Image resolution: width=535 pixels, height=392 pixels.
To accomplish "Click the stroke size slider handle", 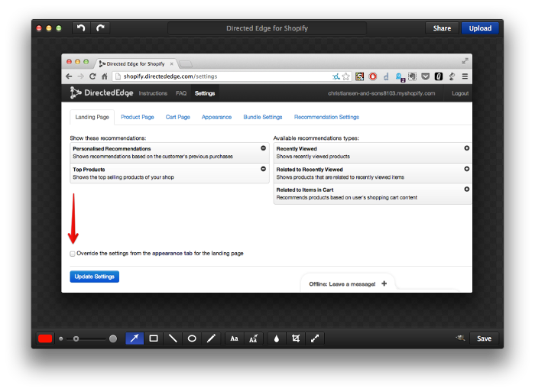I will [x=76, y=339].
